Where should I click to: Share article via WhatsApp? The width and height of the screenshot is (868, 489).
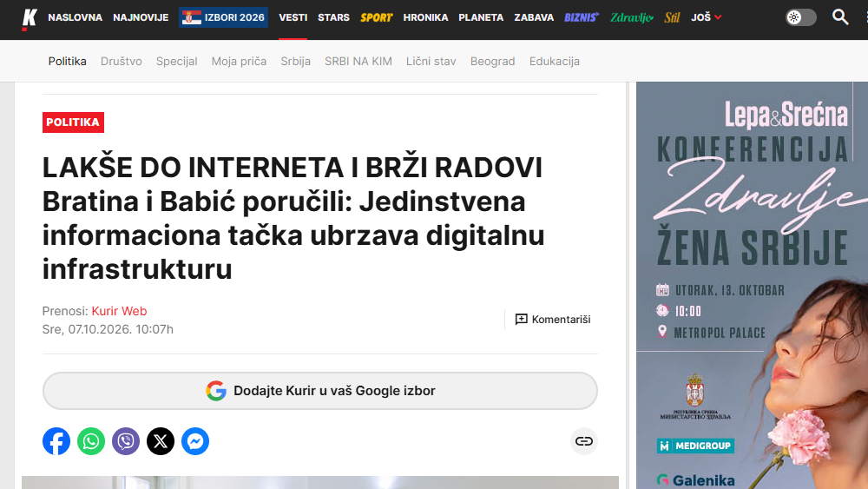[x=91, y=441]
